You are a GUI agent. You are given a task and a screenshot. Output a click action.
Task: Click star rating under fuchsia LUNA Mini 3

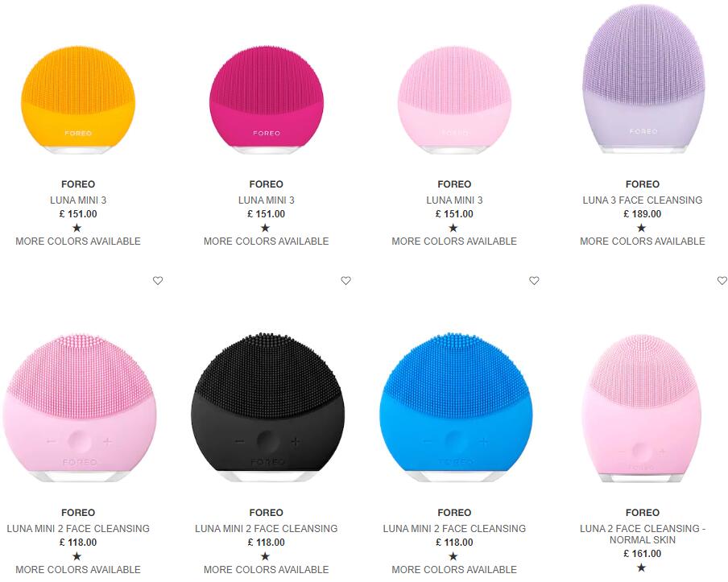pos(265,228)
